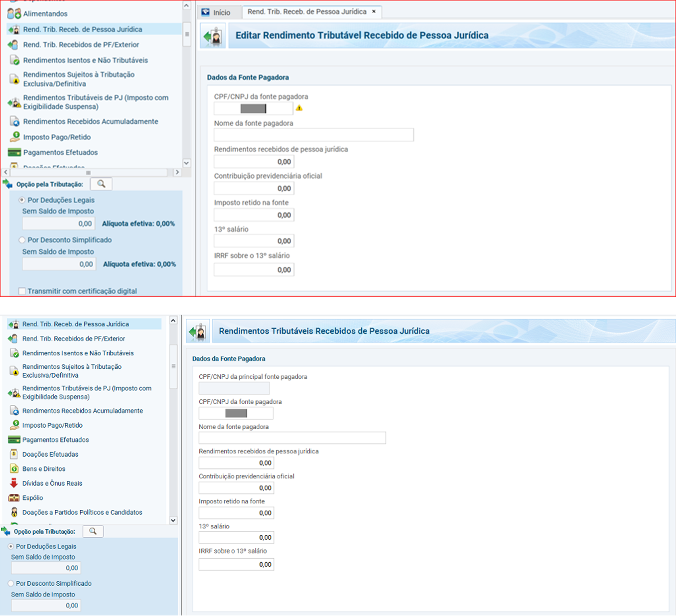The image size is (676, 616).
Task: Click Doações a Partidos Políticos e Candidatos icon
Action: [x=14, y=512]
